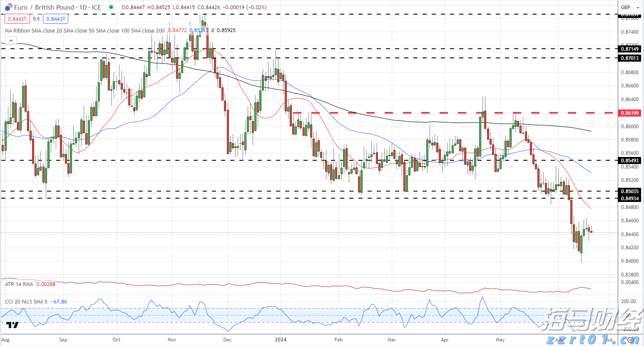Click the Nov label on time axis
This screenshot has width=644, height=346.
click(x=172, y=339)
